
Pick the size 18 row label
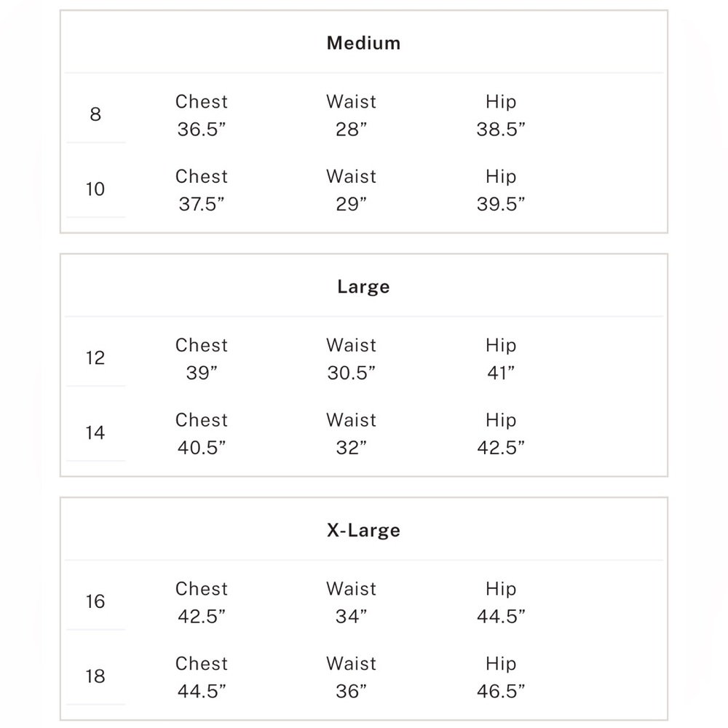tap(95, 676)
